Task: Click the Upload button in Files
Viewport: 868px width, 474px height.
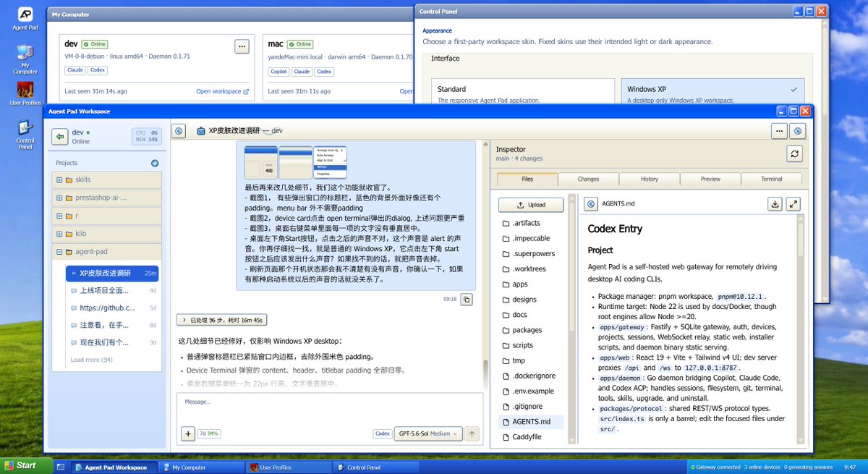Action: (532, 205)
